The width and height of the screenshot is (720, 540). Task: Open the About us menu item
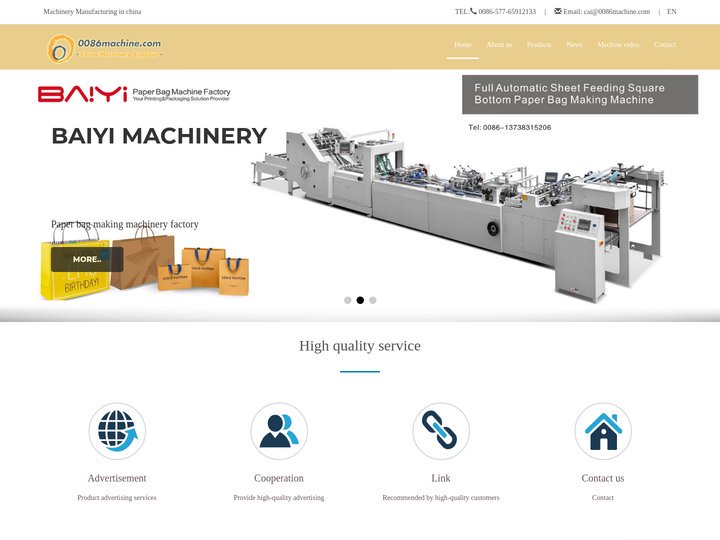click(499, 45)
